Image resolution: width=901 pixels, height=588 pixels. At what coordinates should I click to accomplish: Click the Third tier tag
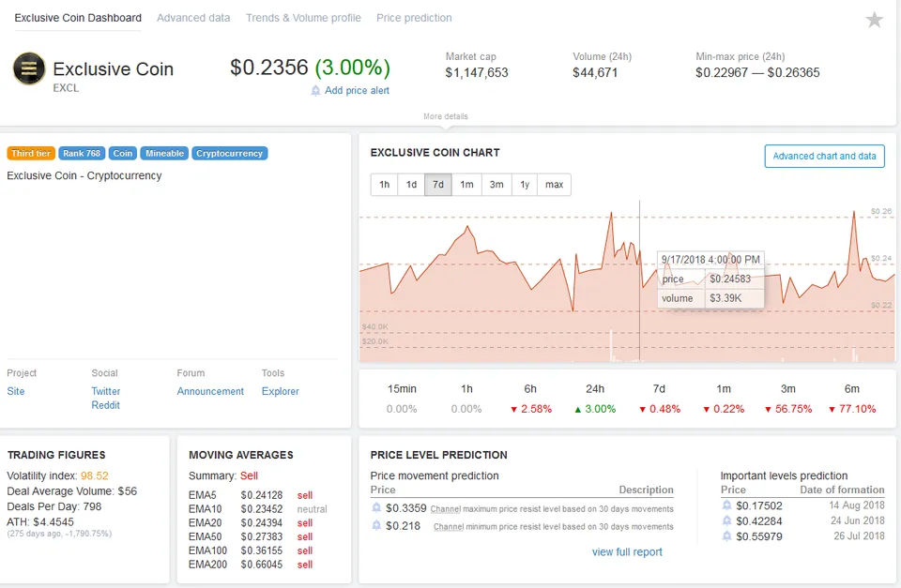click(31, 153)
